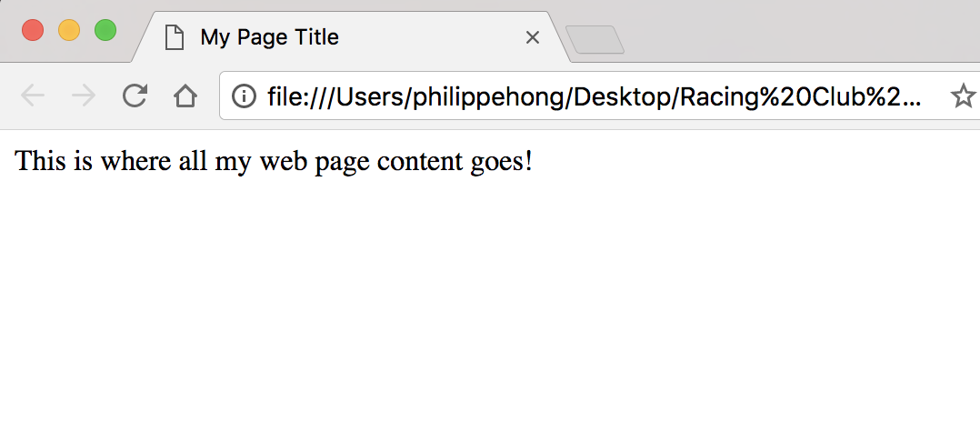Click the web page content sentence
980x443 pixels.
(x=273, y=162)
